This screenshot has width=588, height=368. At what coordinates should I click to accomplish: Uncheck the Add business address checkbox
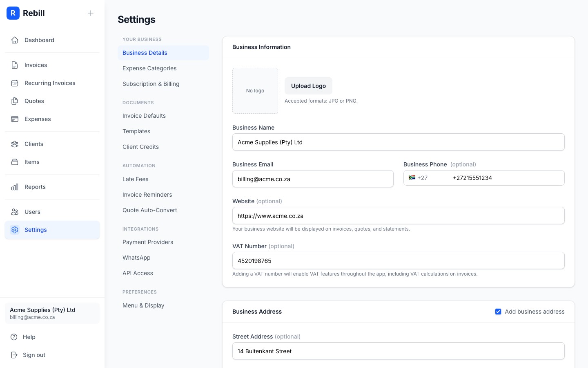click(x=498, y=312)
